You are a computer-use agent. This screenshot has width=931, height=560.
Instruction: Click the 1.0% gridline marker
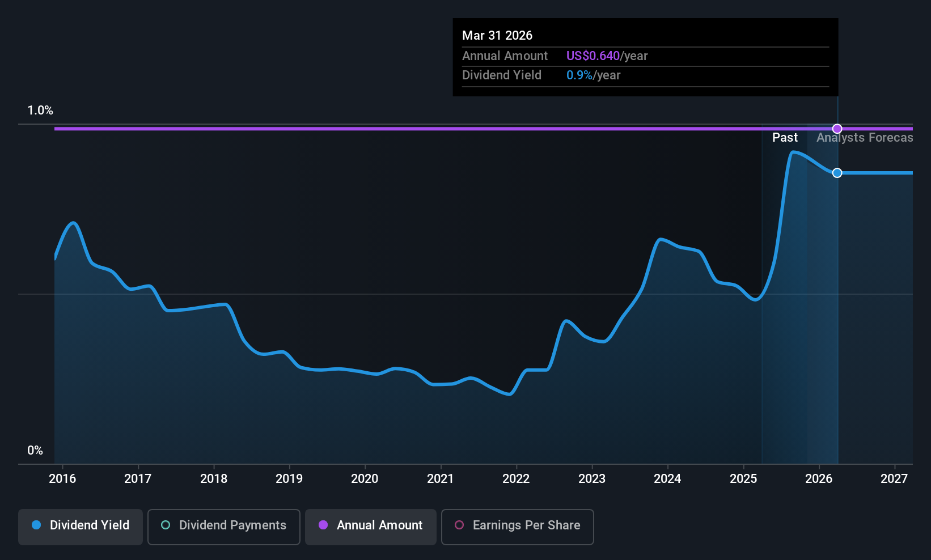40,111
